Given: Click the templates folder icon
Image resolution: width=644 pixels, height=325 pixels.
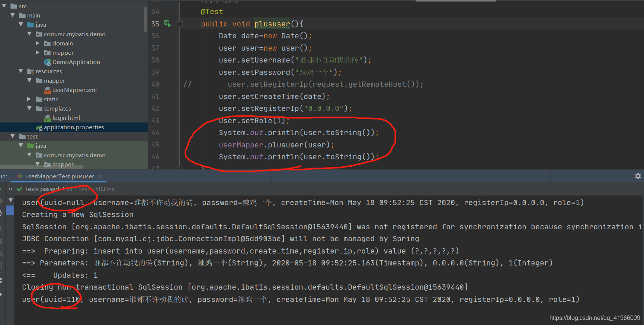Looking at the screenshot, I should [39, 109].
